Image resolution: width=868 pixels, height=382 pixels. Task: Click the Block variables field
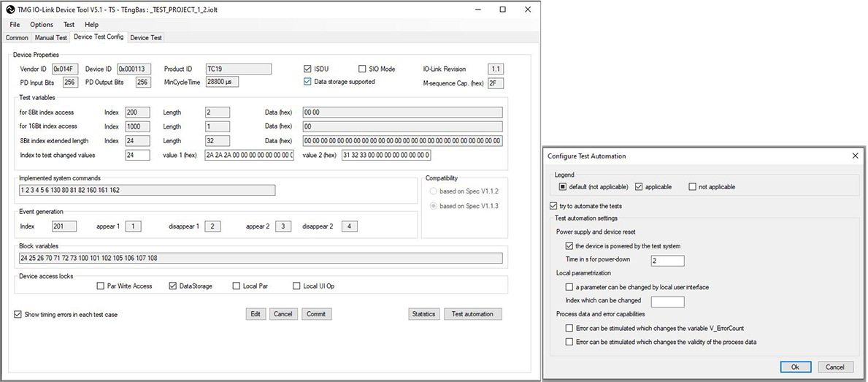pos(260,259)
